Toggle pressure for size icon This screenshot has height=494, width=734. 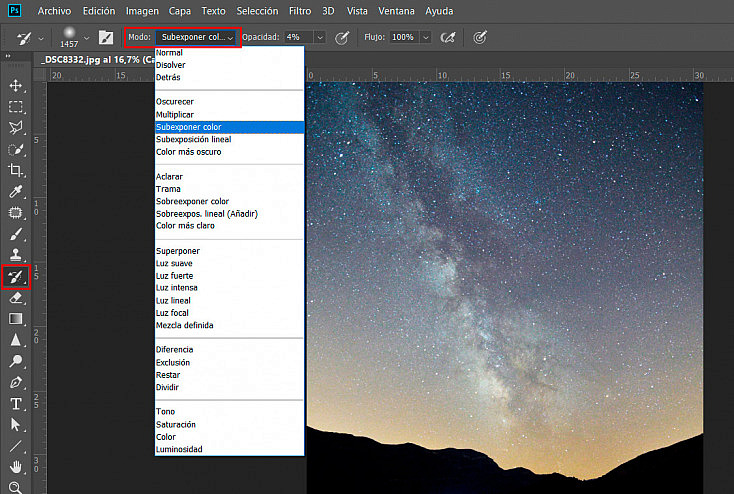480,37
